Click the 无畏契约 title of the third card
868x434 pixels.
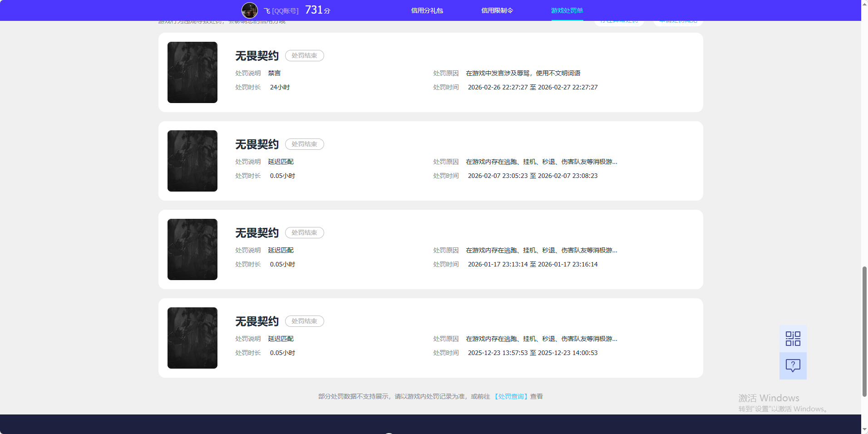click(256, 232)
